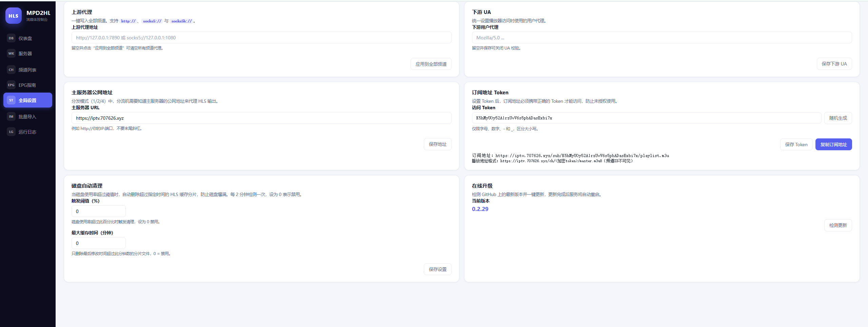Click the 应用到全部频道 button
This screenshot has width=868, height=327.
(431, 64)
